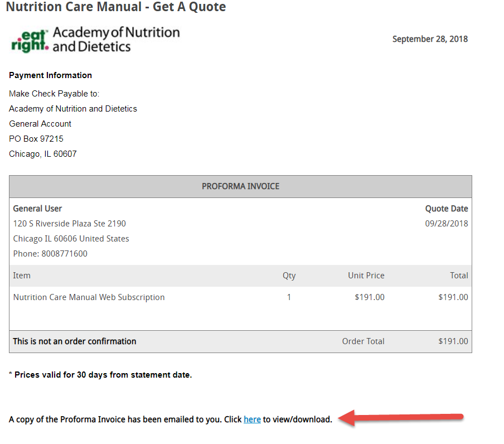Select the 'Payment Information' heading
Image resolution: width=504 pixels, height=444 pixels.
coord(51,75)
